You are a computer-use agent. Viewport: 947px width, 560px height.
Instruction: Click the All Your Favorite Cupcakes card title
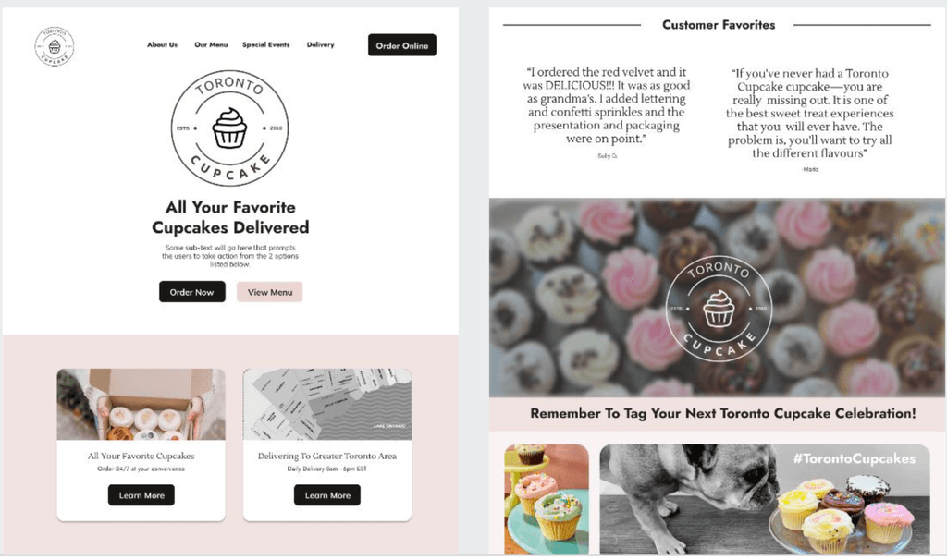(141, 457)
